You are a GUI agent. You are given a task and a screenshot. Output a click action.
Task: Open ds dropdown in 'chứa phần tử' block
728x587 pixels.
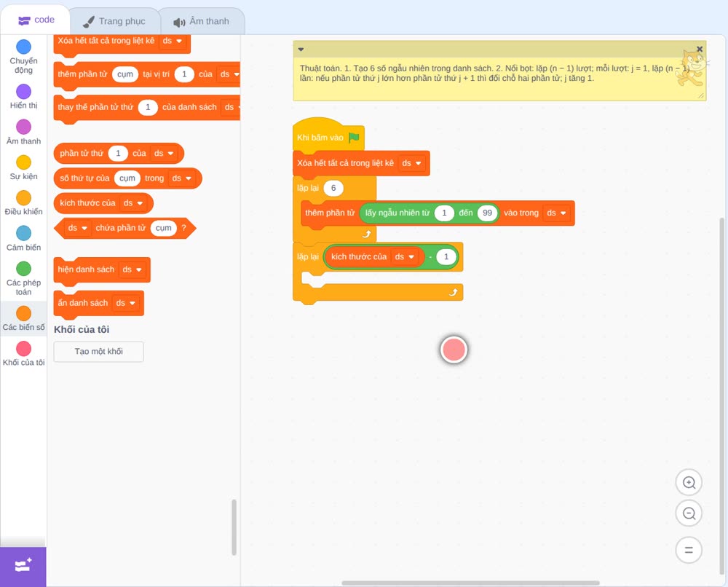(78, 228)
